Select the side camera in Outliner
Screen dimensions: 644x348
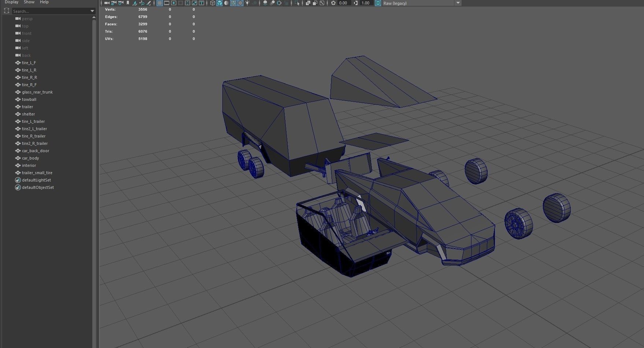pyautogui.click(x=26, y=41)
